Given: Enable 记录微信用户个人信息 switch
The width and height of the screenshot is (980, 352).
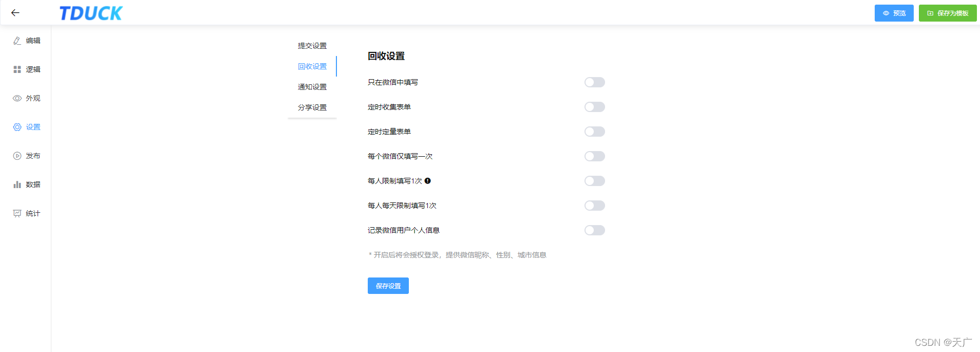Looking at the screenshot, I should (594, 230).
